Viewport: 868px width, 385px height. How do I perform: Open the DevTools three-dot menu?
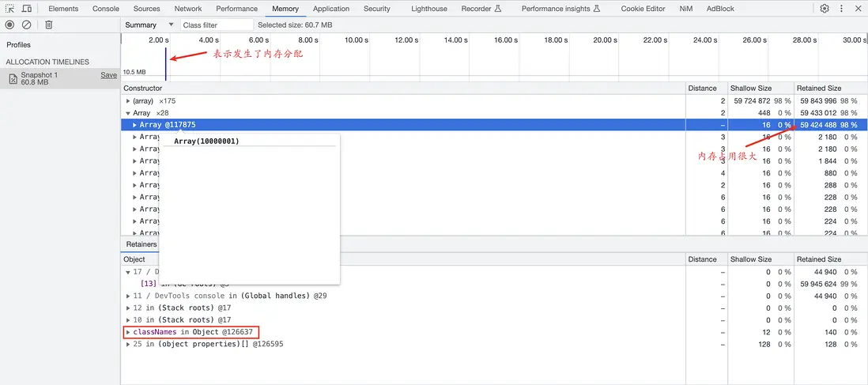pyautogui.click(x=841, y=9)
